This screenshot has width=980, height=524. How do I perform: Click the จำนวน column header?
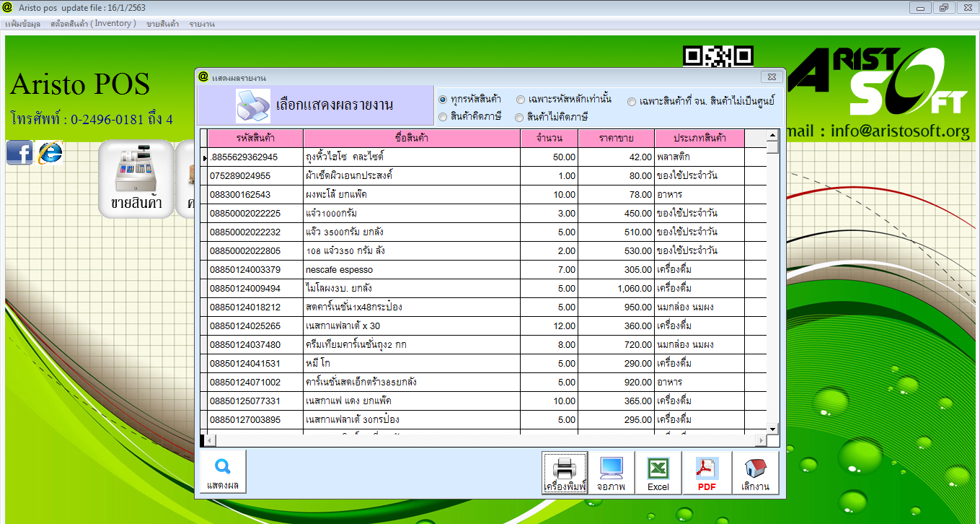coord(549,138)
